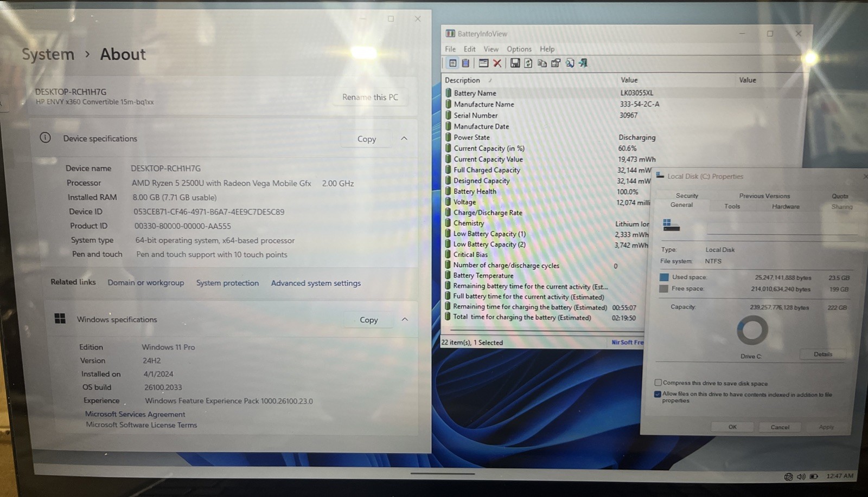Switch to the Tools tab in disk properties

[732, 206]
